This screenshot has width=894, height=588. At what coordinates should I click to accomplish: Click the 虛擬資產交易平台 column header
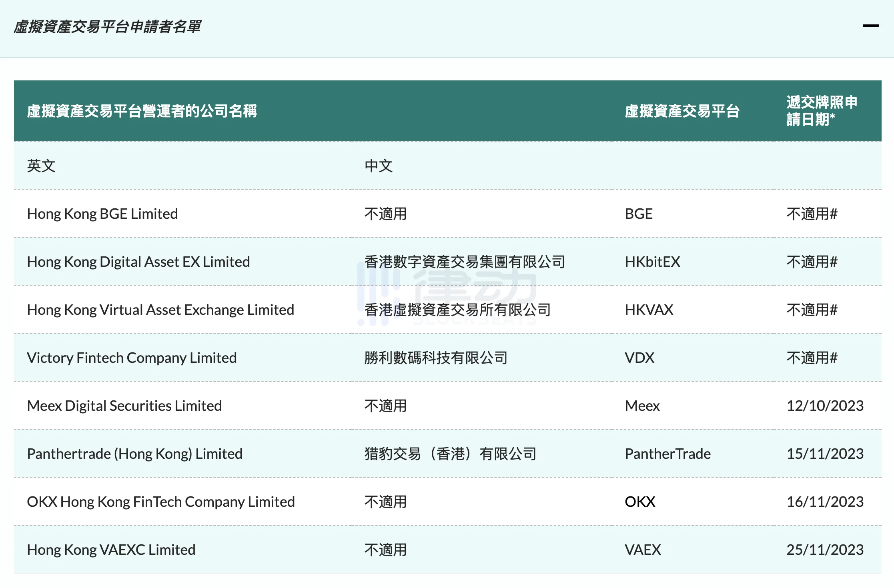pos(682,111)
